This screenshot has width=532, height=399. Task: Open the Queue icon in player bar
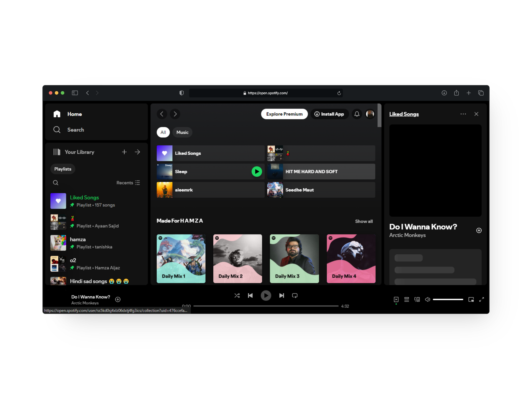pos(406,299)
